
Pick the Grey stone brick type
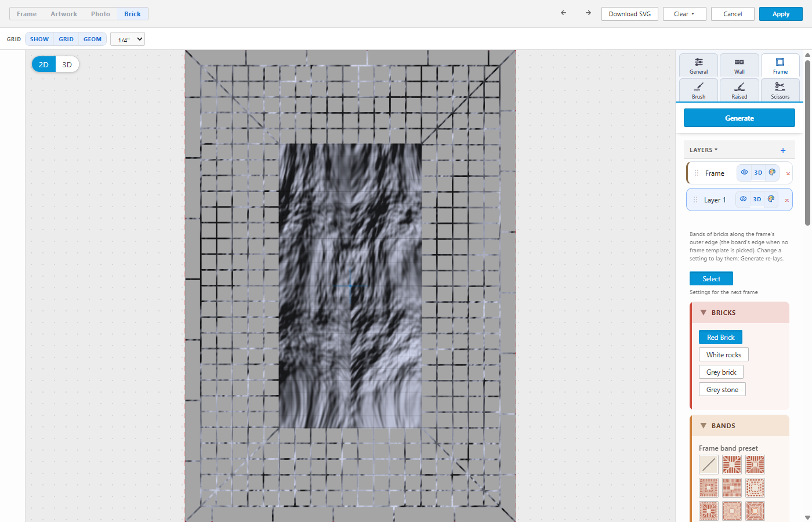pyautogui.click(x=722, y=389)
